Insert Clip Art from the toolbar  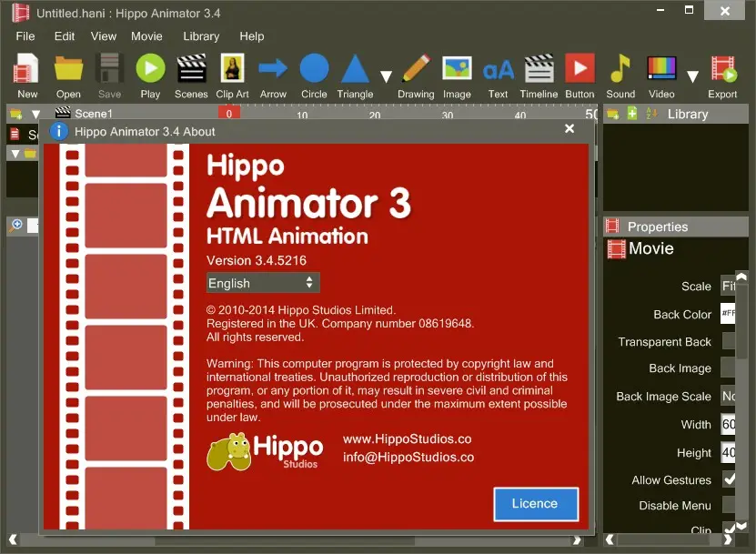coord(232,76)
